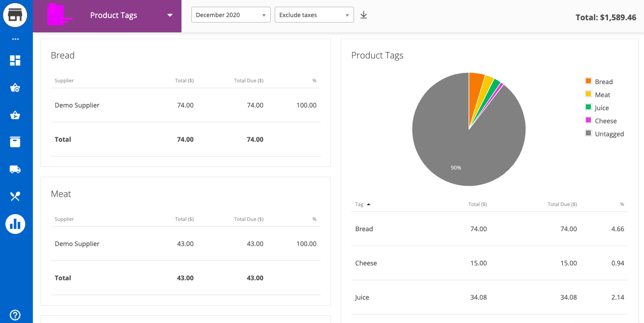Open the delivery truck icon
The width and height of the screenshot is (644, 323).
[x=15, y=169]
